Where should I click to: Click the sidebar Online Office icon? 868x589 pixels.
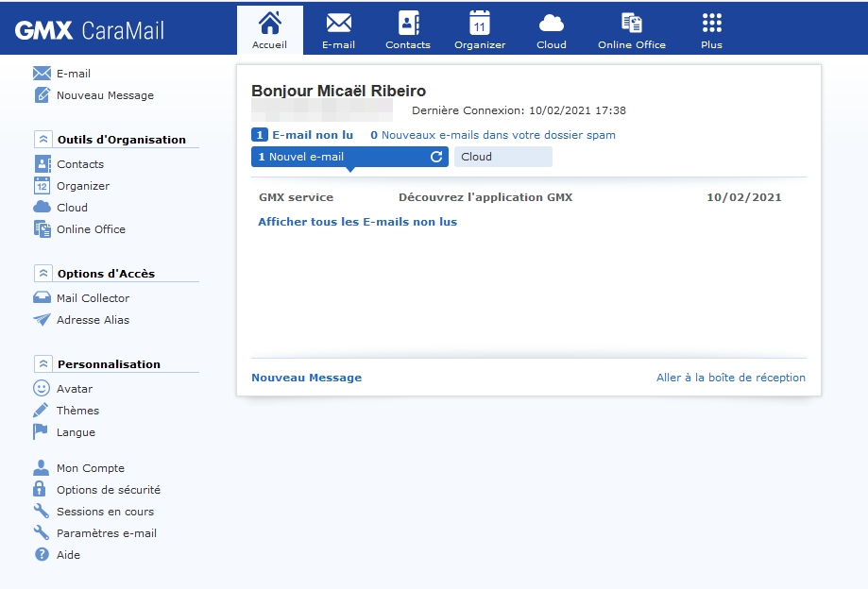coord(43,229)
